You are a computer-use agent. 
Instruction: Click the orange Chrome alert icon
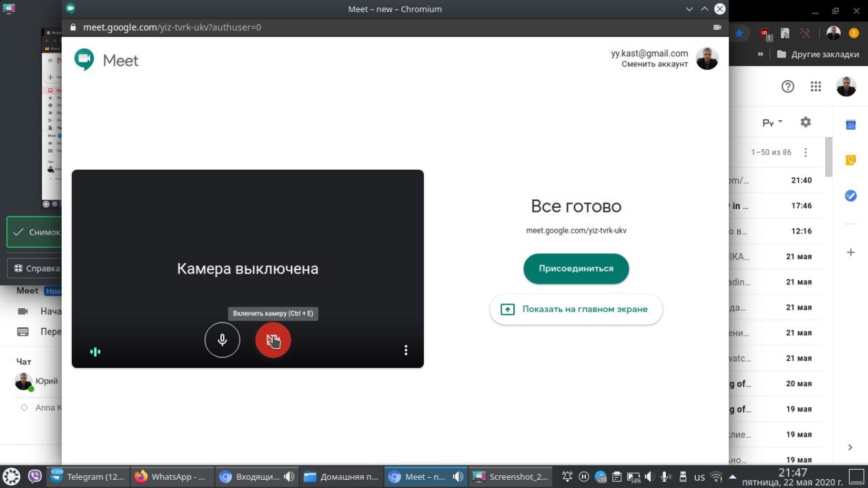pyautogui.click(x=854, y=33)
